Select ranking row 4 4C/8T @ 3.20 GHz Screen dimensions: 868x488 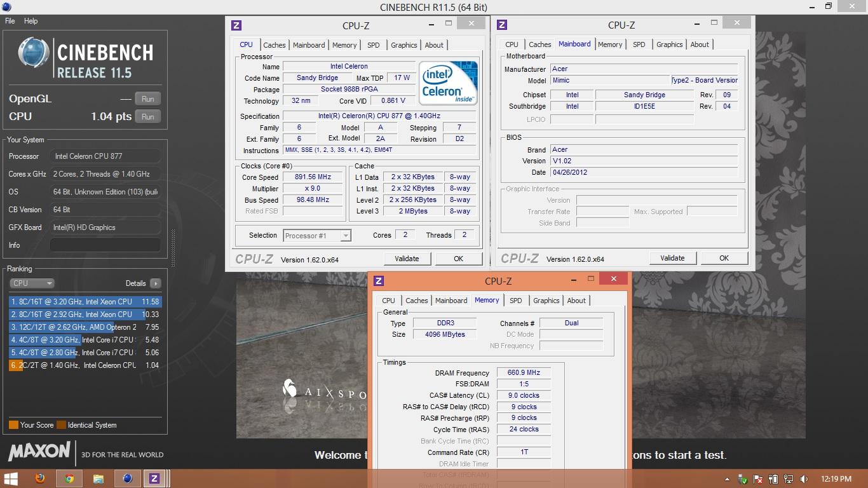tap(85, 340)
